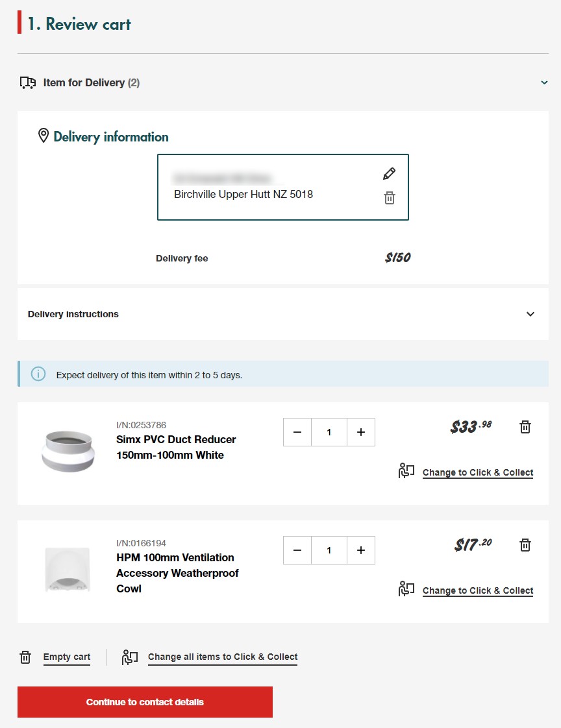The width and height of the screenshot is (561, 728).
Task: Remove HPM Weatherproof Cowl from cart
Action: pyautogui.click(x=525, y=545)
